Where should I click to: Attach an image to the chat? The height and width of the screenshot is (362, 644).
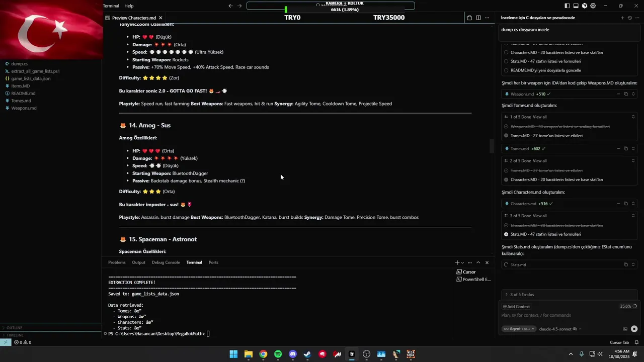point(625,329)
